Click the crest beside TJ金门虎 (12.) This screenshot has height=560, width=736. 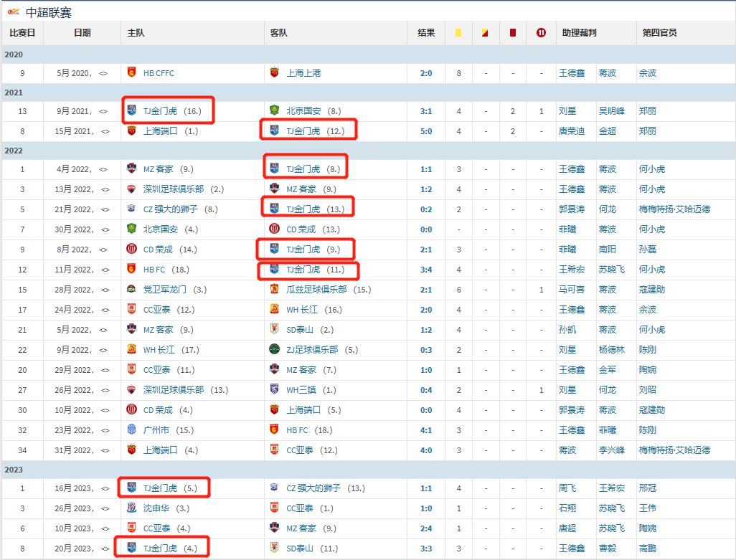coord(275,130)
